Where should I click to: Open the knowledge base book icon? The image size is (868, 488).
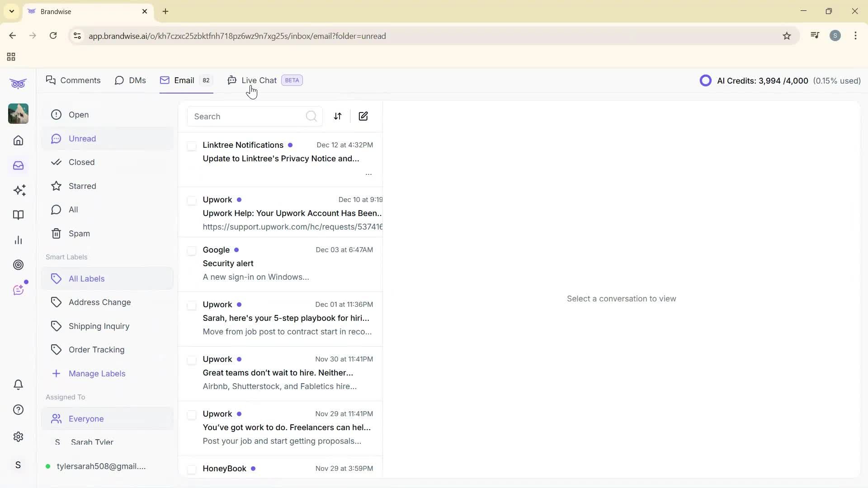(x=18, y=215)
